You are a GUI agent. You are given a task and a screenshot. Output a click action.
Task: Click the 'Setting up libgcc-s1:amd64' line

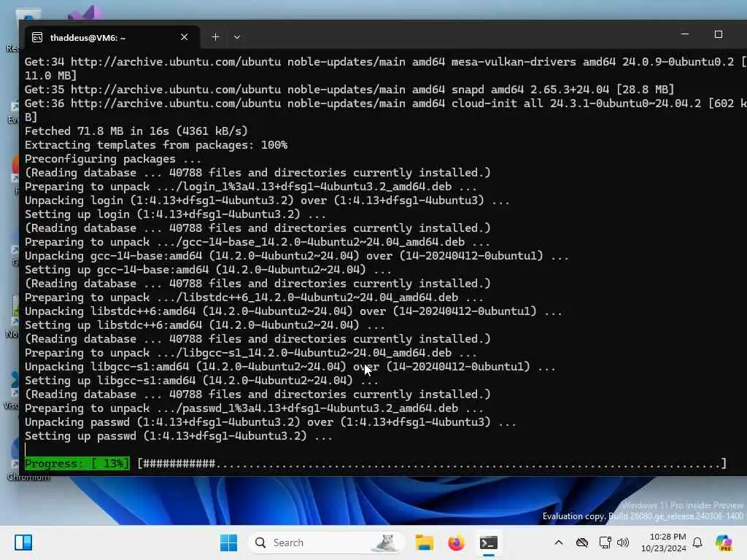click(201, 381)
